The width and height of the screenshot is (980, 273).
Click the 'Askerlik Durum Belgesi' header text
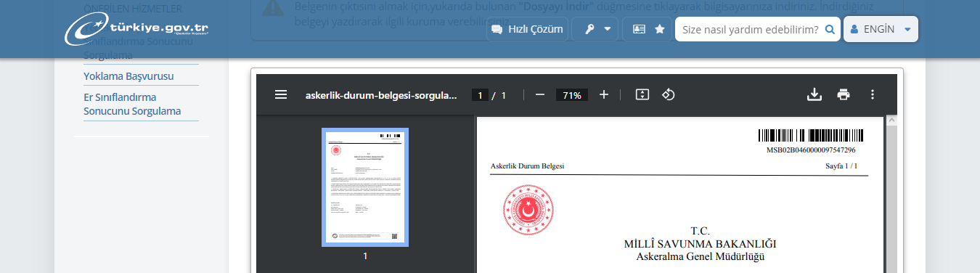[x=528, y=166]
